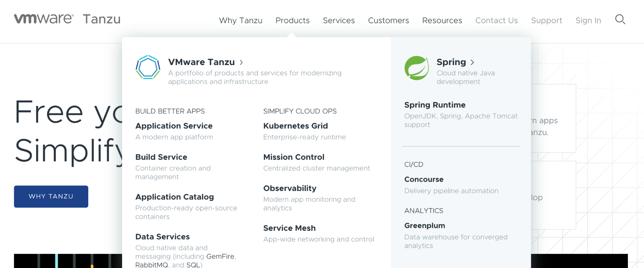Open the Why Tanzu menu
The image size is (644, 268).
point(241,21)
